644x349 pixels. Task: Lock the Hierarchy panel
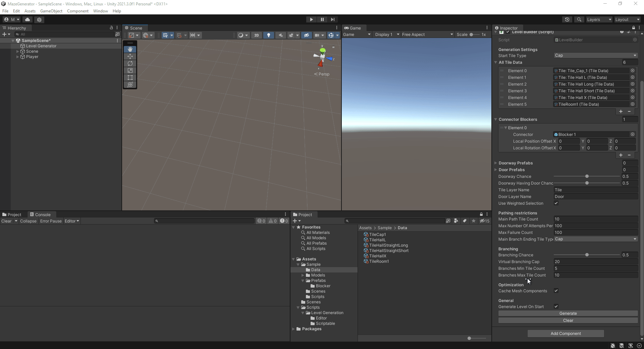(x=111, y=28)
